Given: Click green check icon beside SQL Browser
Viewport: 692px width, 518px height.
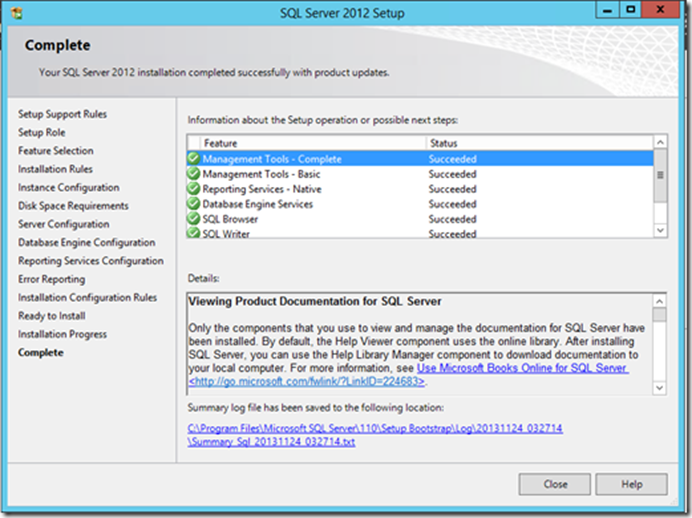Looking at the screenshot, I should coord(194,218).
